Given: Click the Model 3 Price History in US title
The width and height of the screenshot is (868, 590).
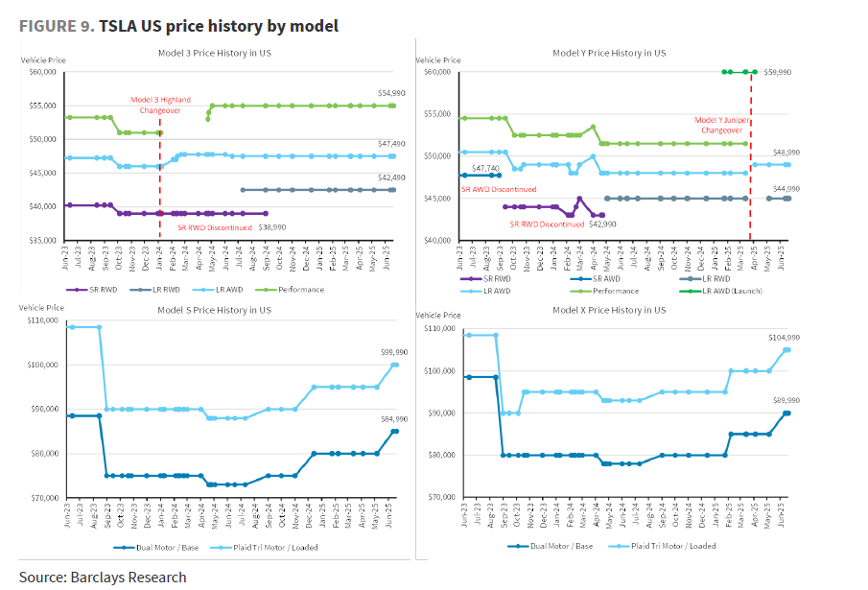Looking at the screenshot, I should (215, 53).
